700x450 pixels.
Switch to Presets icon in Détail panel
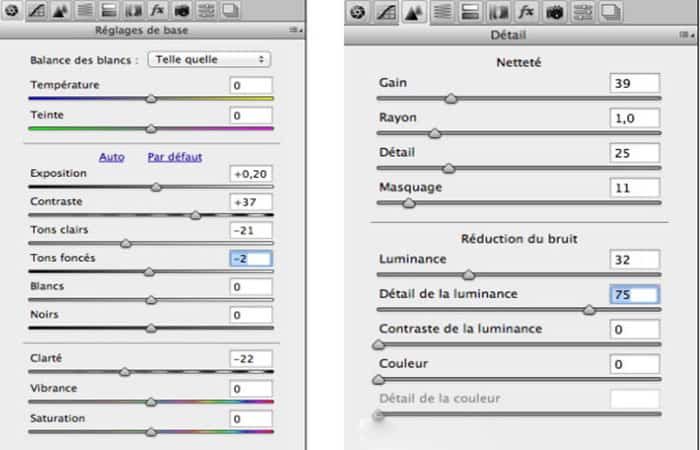click(x=583, y=12)
